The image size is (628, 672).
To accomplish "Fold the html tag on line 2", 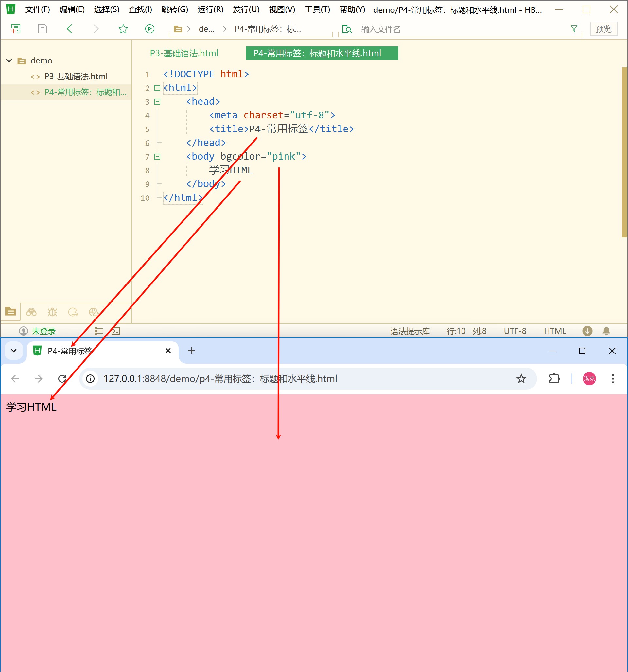I will [157, 88].
